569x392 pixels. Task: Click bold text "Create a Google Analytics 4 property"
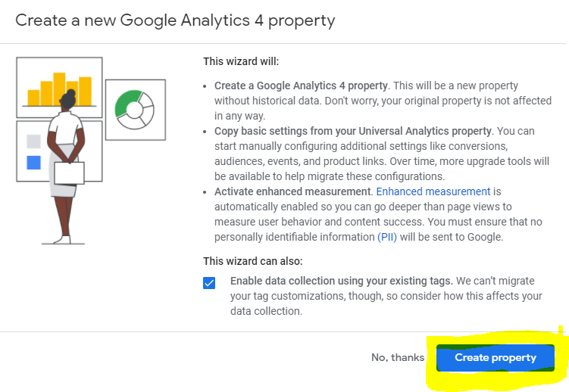(301, 86)
